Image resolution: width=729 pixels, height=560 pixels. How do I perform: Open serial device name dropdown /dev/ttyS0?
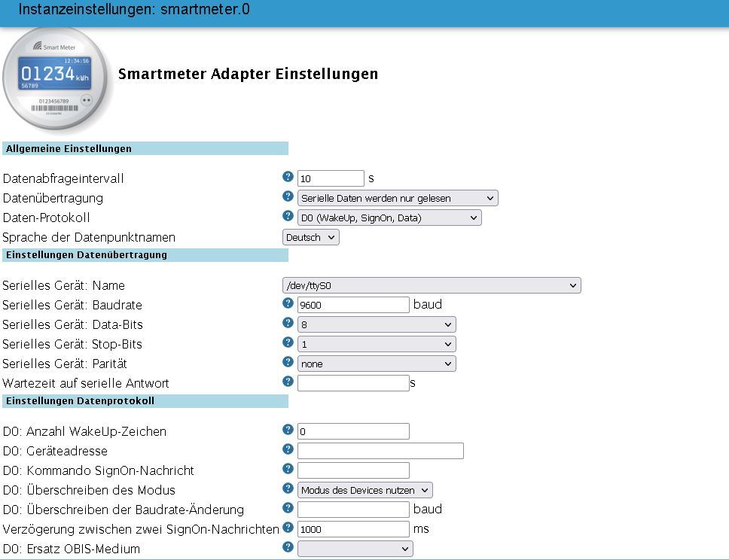432,285
